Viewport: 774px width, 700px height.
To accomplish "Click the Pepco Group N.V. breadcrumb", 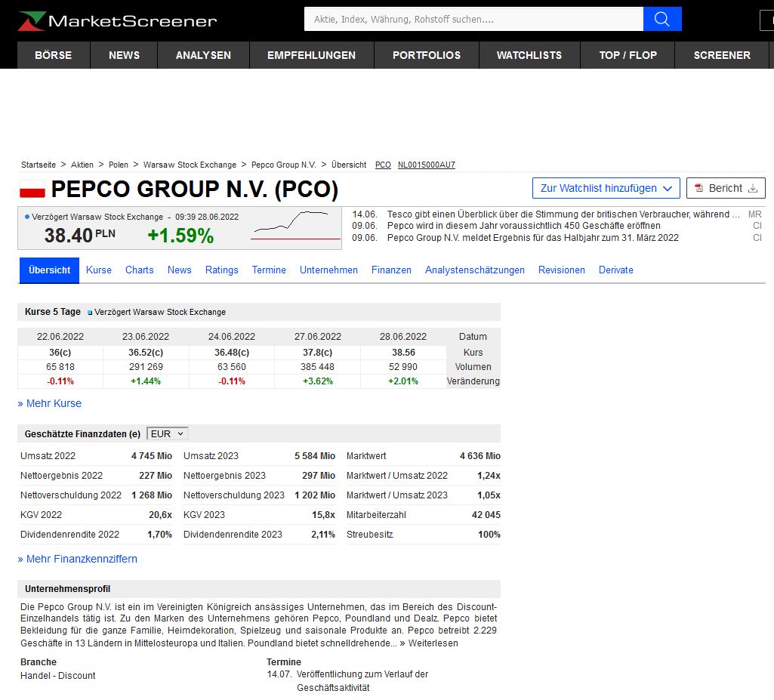I will click(284, 165).
